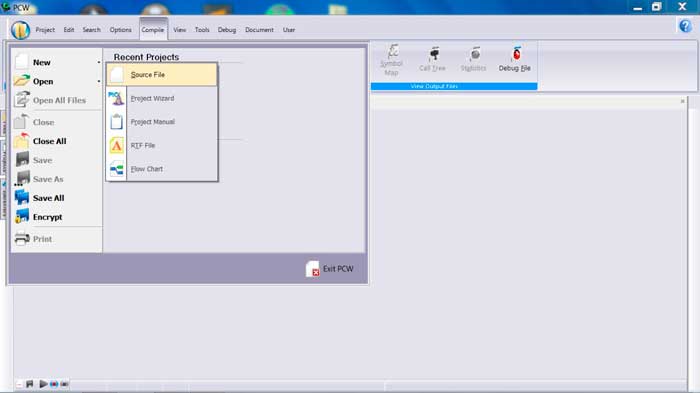Open the help question mark icon

click(685, 26)
